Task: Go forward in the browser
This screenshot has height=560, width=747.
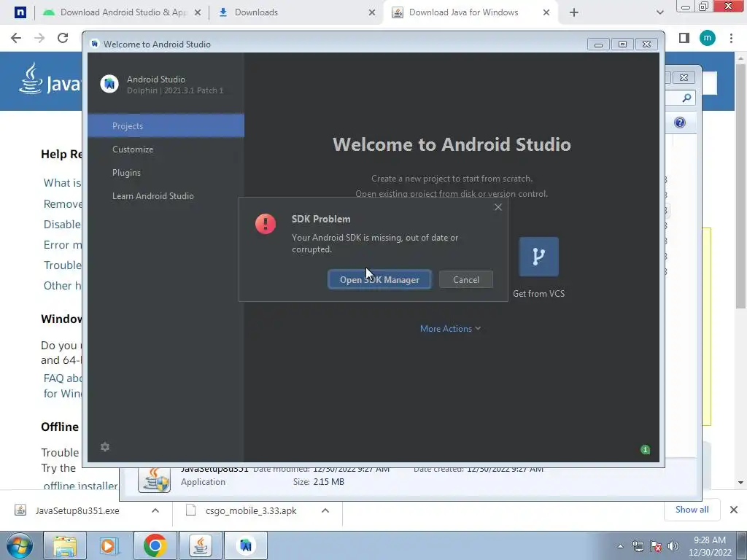Action: 39,38
